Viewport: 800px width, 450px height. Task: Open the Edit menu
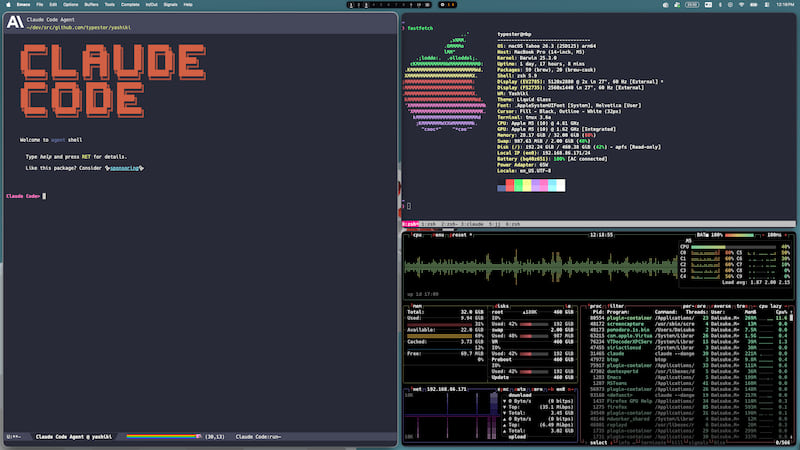[53, 5]
